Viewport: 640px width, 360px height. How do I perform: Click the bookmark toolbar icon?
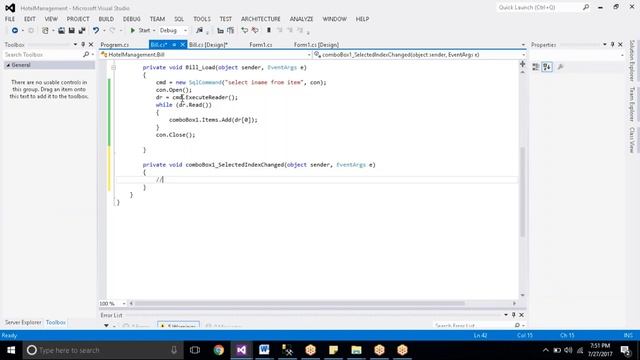pos(269,31)
